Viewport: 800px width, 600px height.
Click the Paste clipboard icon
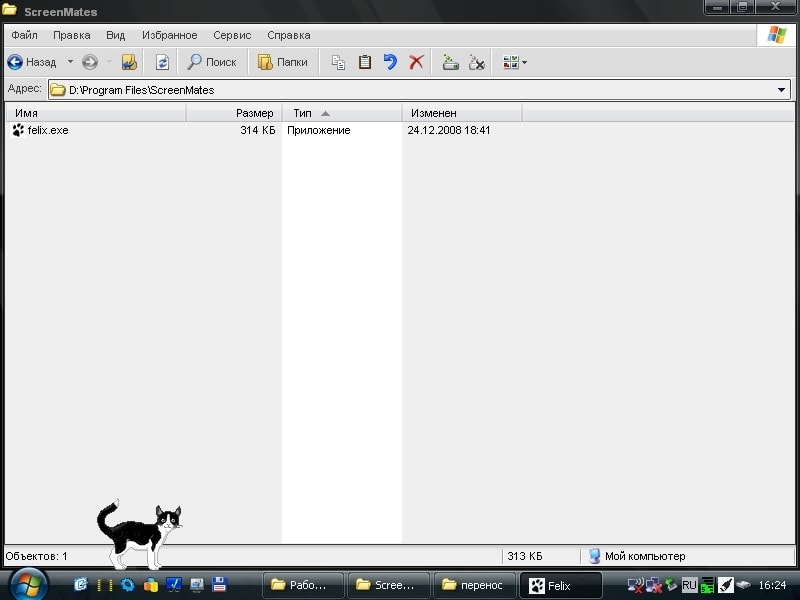[x=364, y=62]
